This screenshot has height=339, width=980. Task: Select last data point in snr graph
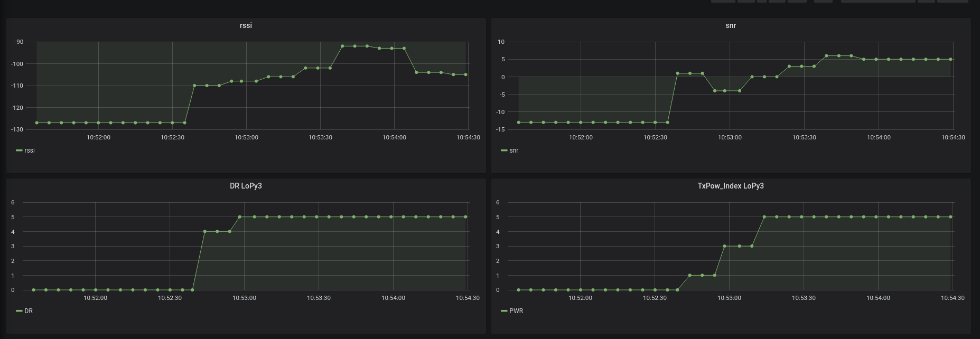pos(951,60)
